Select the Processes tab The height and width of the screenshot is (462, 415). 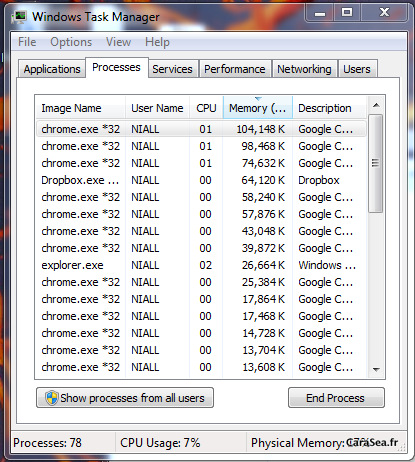click(x=116, y=67)
